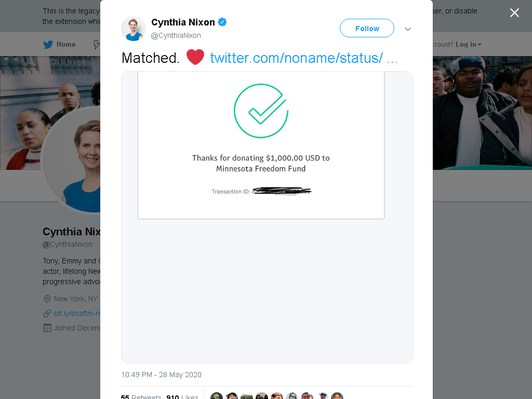This screenshot has height=399, width=532.
Task: Open Cynthia Nixon's small avatar in tweet
Action: 134,29
